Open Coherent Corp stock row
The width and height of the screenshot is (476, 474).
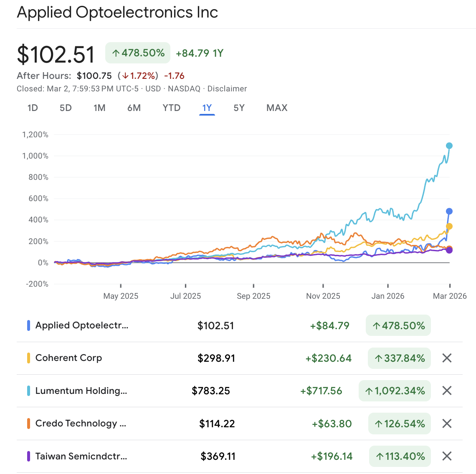68,358
